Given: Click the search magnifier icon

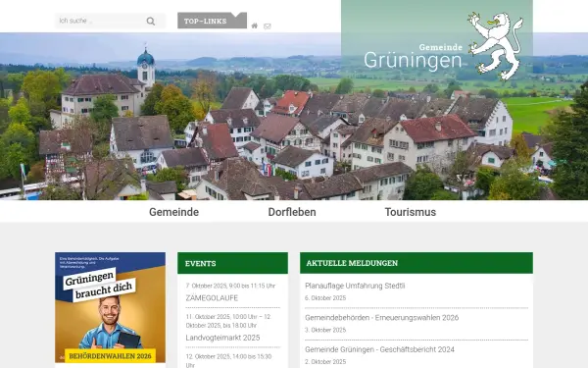Looking at the screenshot, I should [151, 21].
